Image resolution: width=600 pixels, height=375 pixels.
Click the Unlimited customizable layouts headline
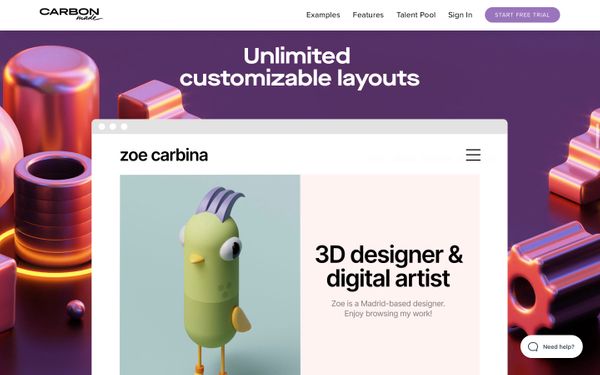[299, 67]
